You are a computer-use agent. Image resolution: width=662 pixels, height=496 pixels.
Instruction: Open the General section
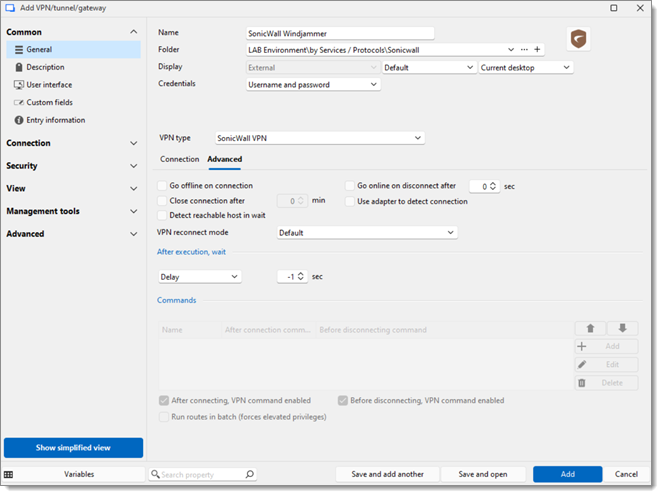[74, 49]
